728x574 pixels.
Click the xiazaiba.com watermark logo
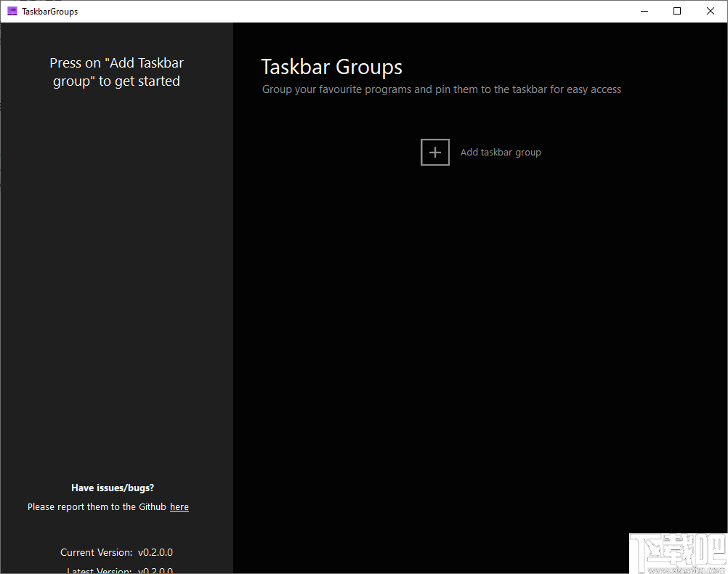677,552
